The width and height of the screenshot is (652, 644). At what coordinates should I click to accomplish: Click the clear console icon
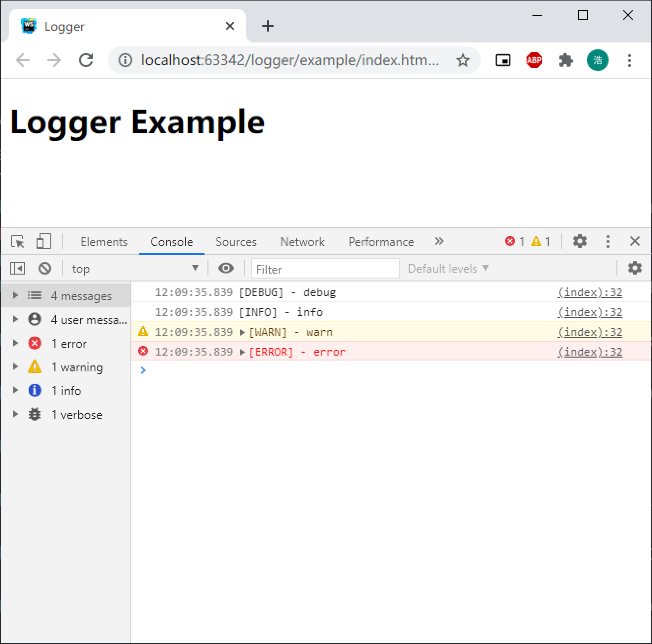pos(45,268)
